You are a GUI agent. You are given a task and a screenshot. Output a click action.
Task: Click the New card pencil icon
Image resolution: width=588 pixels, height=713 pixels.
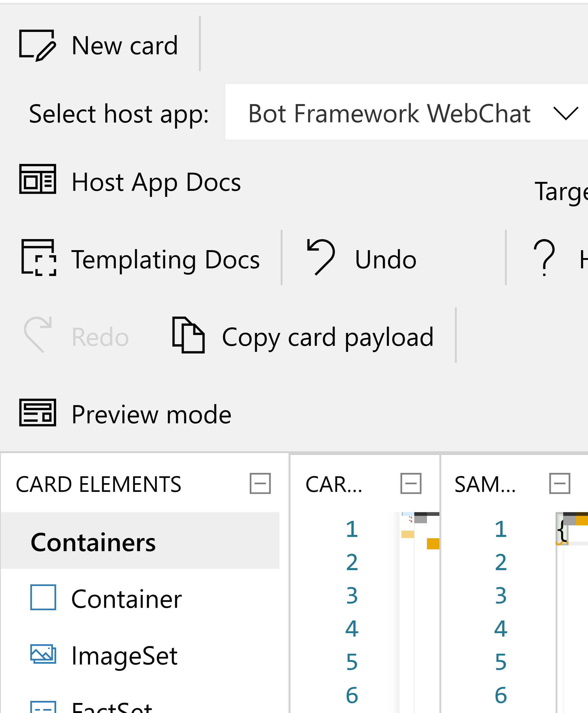tap(38, 45)
